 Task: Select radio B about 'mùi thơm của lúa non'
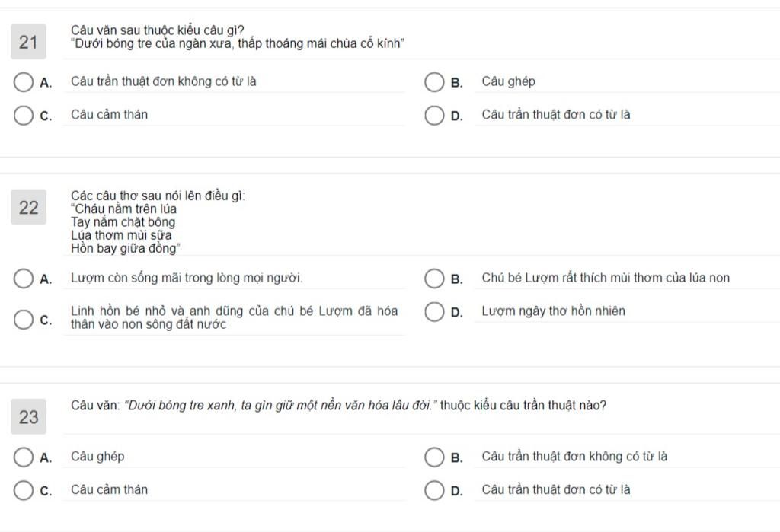click(433, 279)
